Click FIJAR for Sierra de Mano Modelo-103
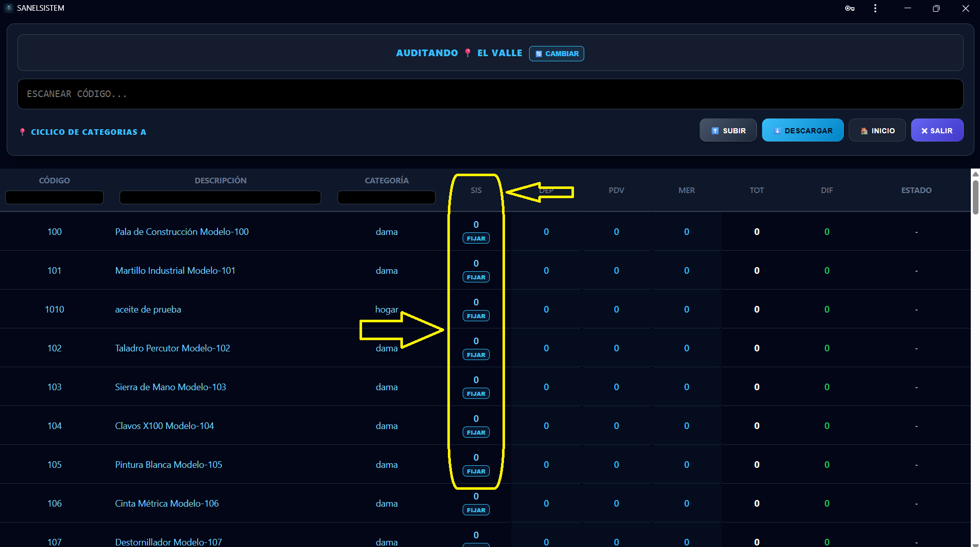Screen dimensions: 980x547 476,394
